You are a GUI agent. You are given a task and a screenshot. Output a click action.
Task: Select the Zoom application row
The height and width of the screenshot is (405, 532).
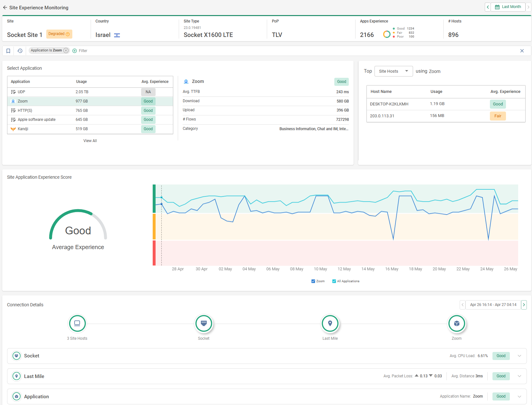(x=90, y=101)
